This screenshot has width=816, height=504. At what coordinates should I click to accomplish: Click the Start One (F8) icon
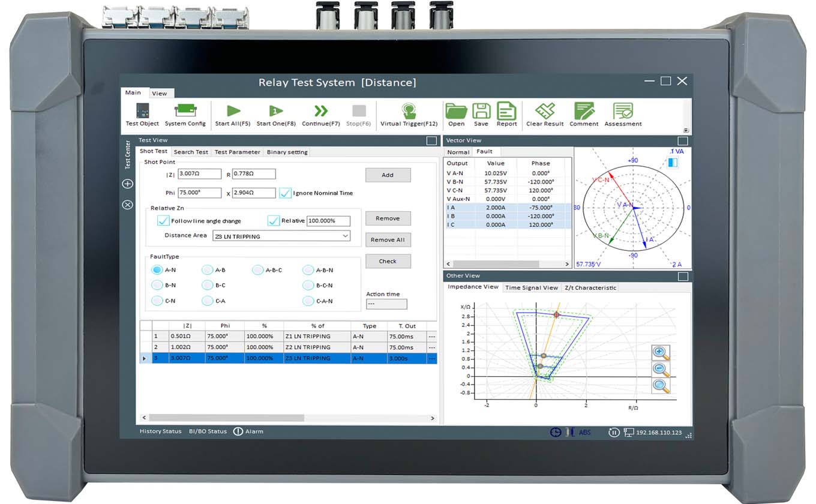tap(275, 111)
